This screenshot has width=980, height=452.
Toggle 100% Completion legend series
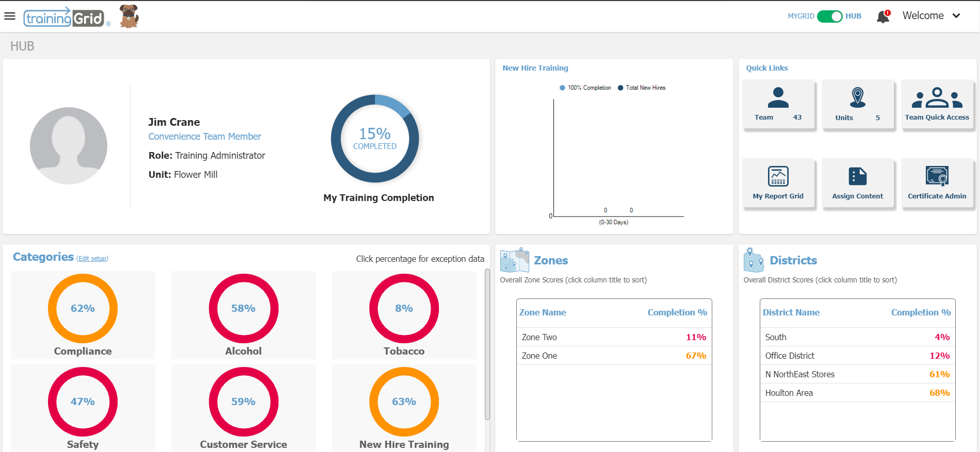click(x=585, y=88)
